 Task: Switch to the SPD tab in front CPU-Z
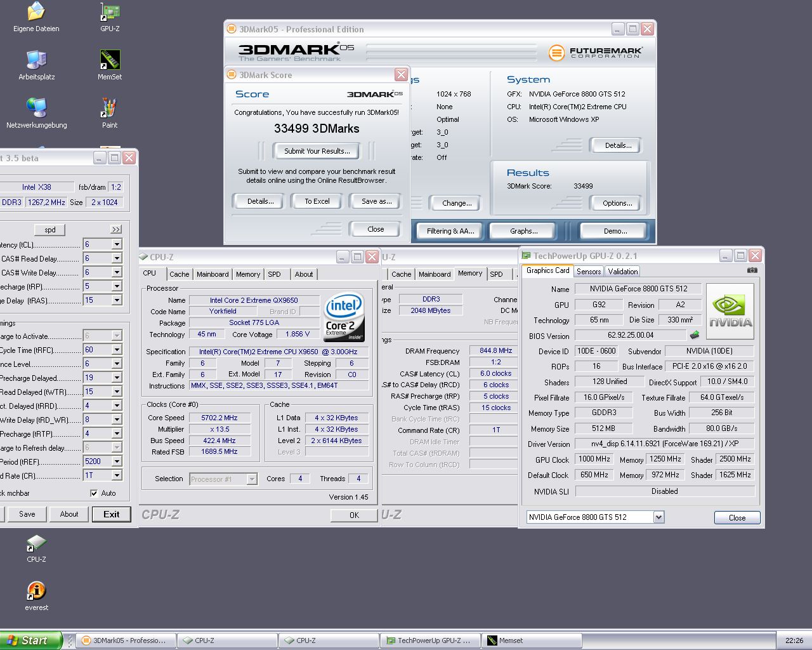[274, 274]
